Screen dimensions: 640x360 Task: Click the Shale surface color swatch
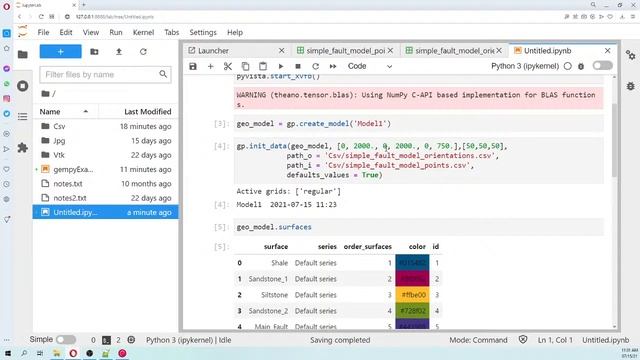tap(412, 263)
